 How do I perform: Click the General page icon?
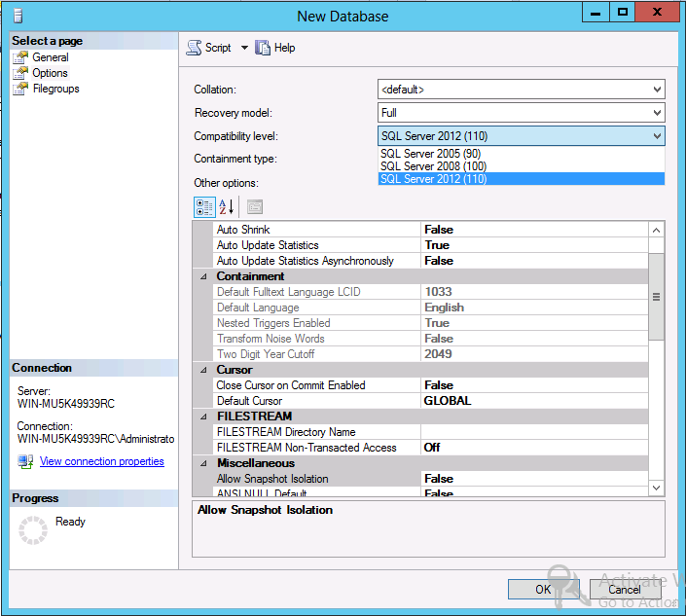20,57
